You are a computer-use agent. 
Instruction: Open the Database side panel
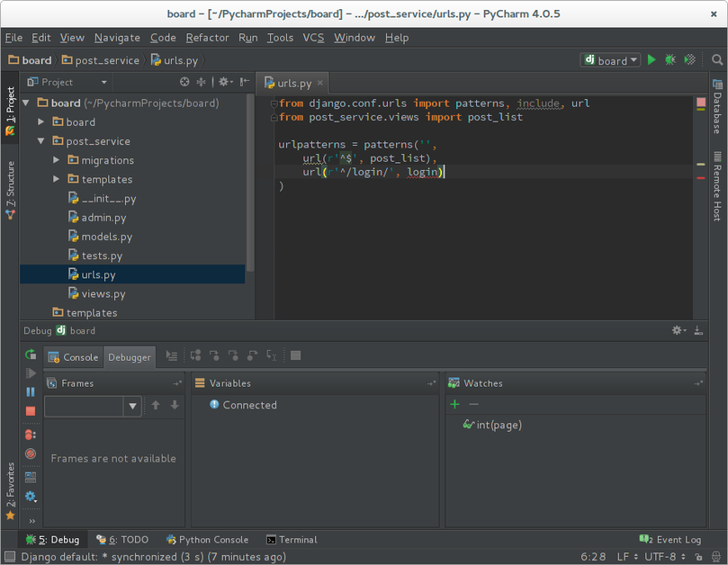[x=717, y=106]
